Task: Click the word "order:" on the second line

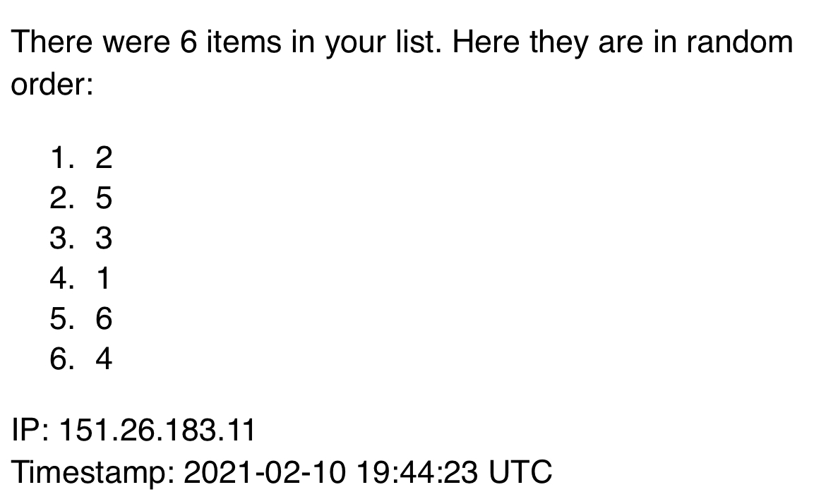Action: (x=52, y=85)
